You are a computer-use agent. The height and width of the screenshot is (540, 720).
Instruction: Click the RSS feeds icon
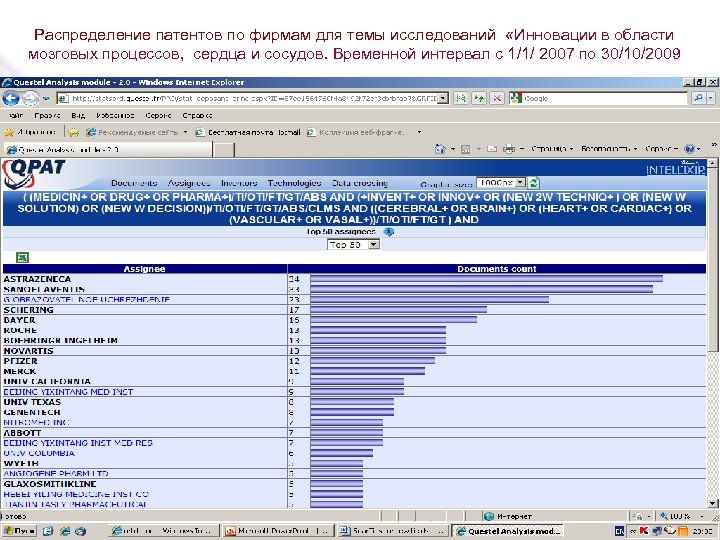pyautogui.click(x=465, y=149)
